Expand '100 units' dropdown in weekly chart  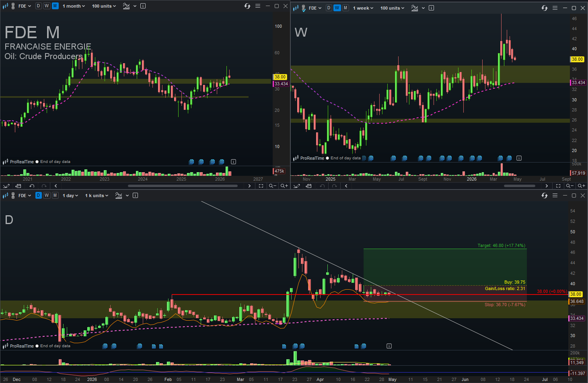point(392,8)
